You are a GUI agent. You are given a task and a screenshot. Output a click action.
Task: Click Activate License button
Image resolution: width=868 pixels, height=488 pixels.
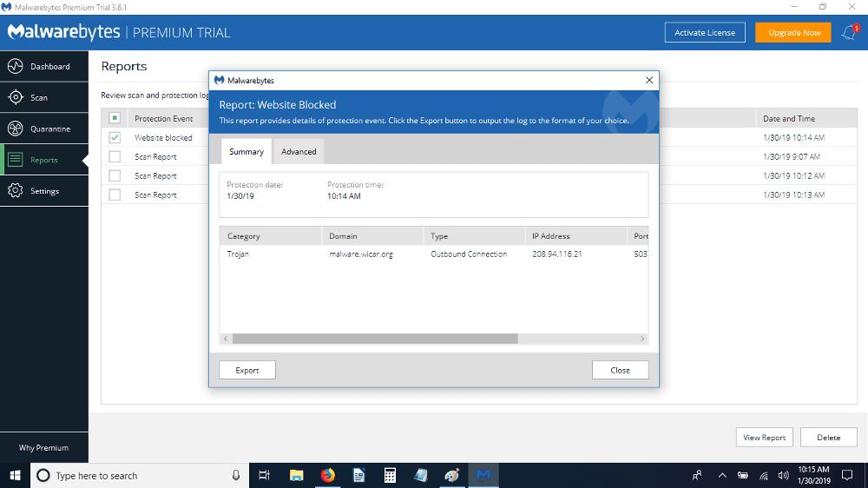tap(705, 33)
